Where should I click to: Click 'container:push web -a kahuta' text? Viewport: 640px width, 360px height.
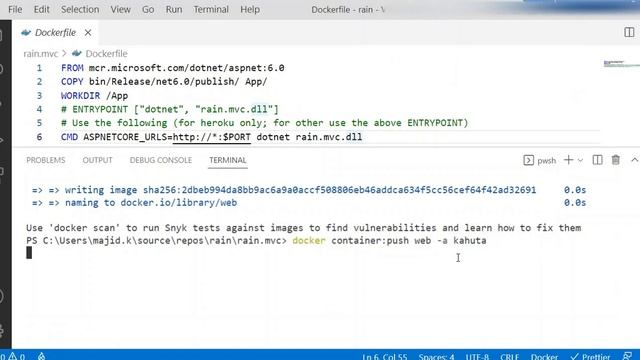409,240
